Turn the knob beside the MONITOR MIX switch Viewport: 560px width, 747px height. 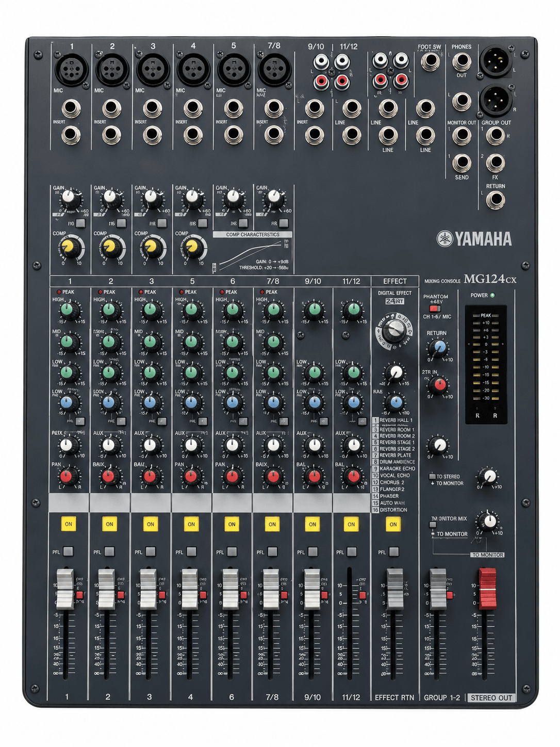tap(488, 521)
